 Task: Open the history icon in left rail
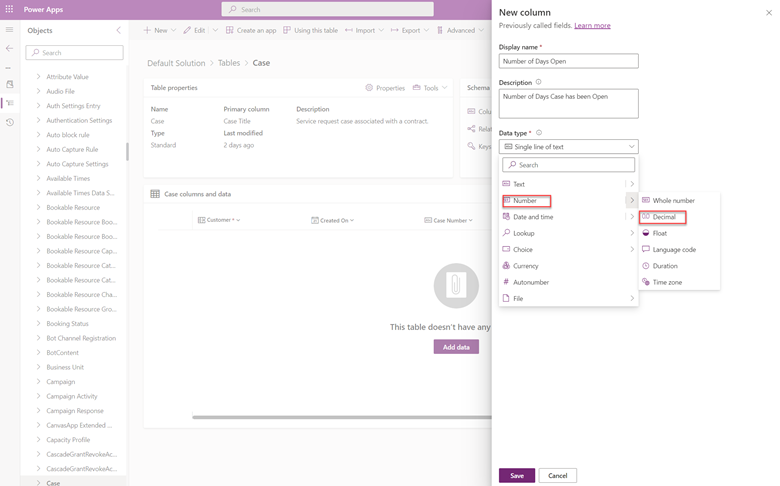10,122
